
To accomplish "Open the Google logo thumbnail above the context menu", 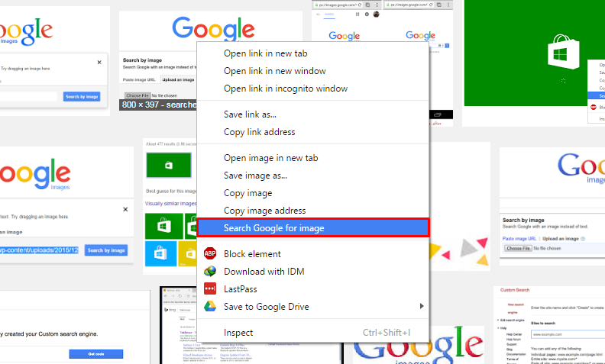I will click(x=213, y=28).
